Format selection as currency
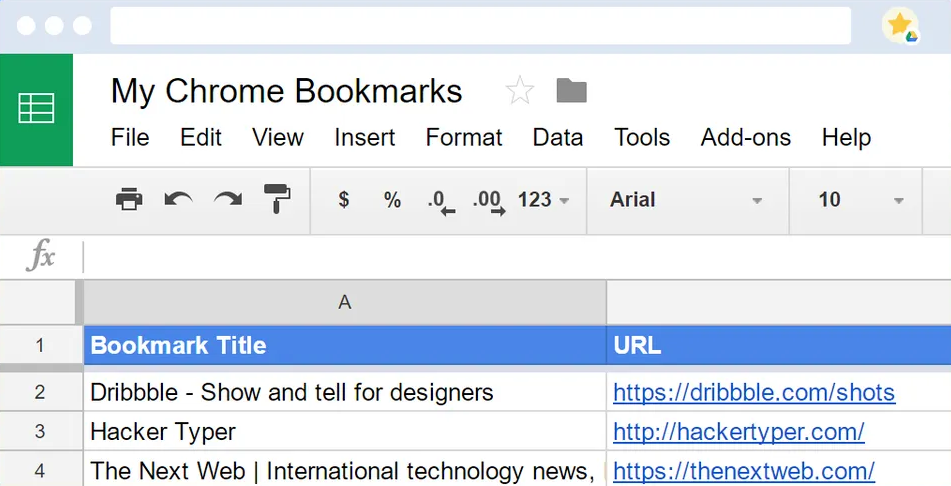 (344, 199)
